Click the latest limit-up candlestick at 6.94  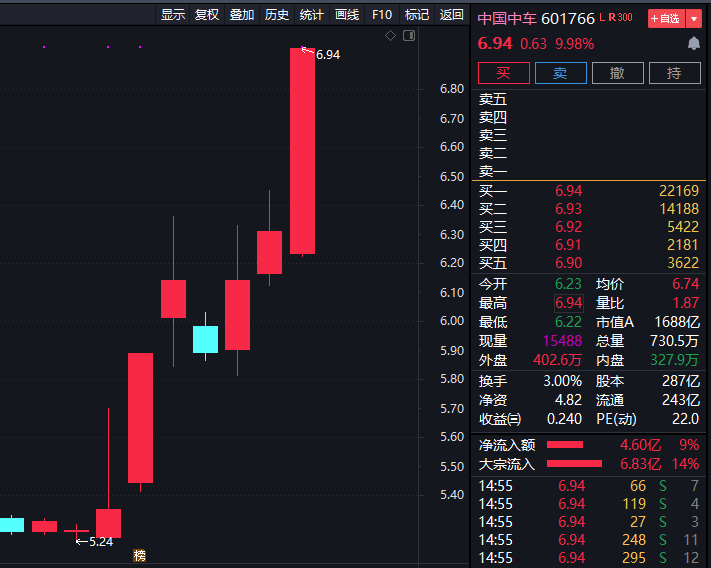pyautogui.click(x=302, y=151)
